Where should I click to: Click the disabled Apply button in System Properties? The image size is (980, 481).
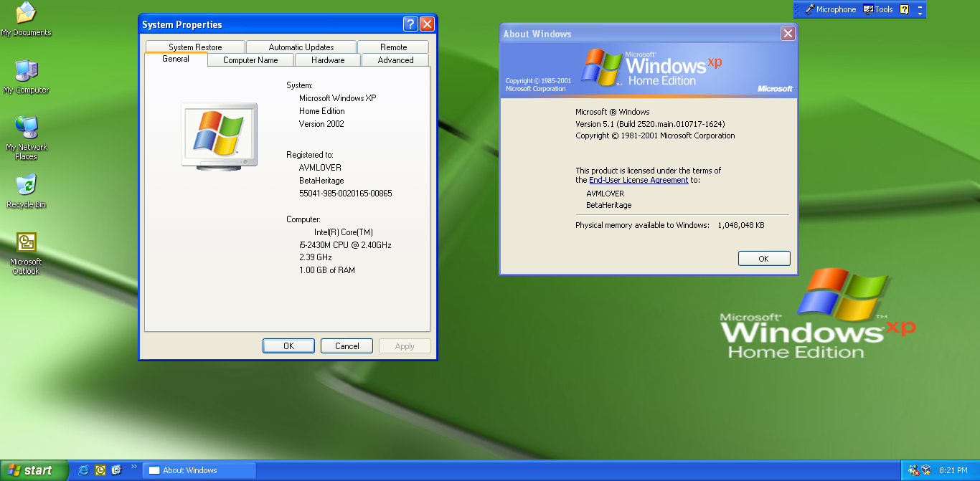pos(405,346)
